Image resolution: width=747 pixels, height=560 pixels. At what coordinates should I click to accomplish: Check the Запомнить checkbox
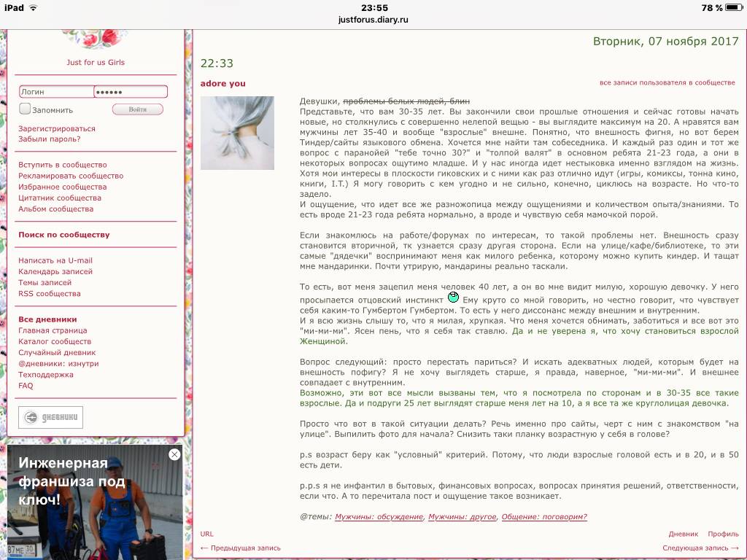pyautogui.click(x=25, y=109)
